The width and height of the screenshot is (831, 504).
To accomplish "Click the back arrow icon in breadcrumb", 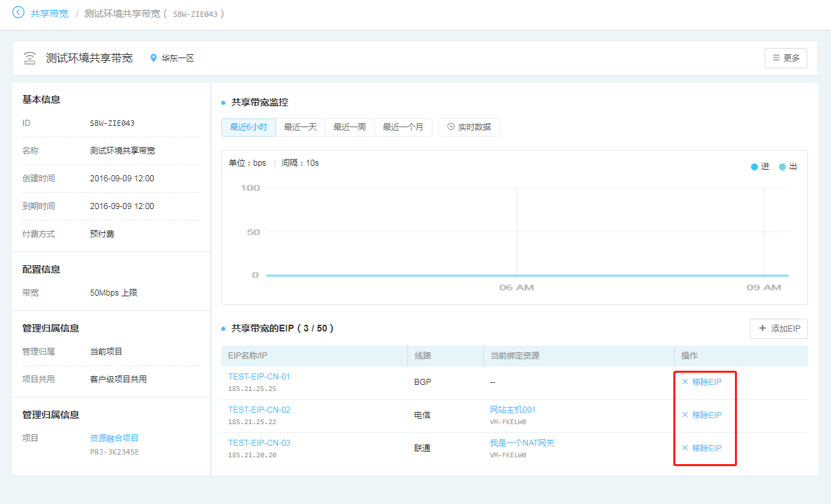I will [x=18, y=12].
